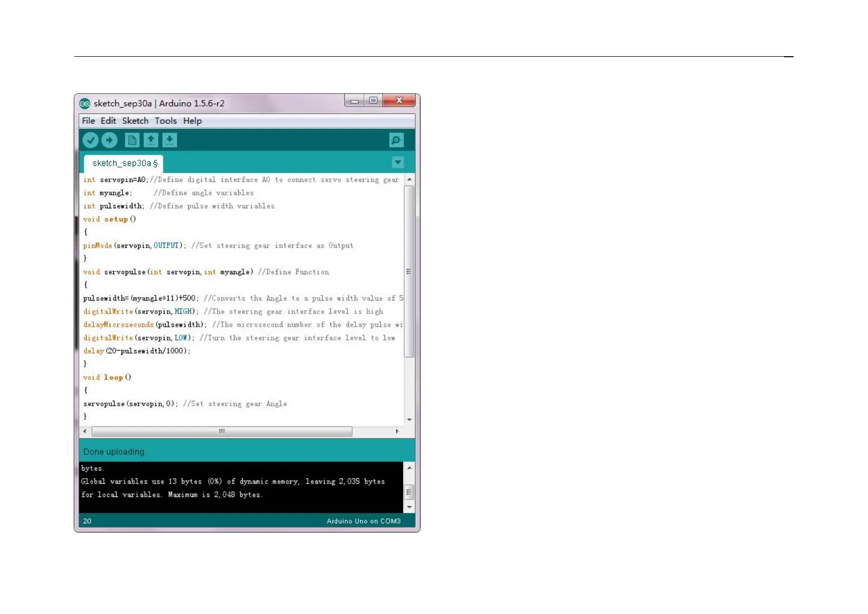Open a sketch using the up-arrow icon

[x=151, y=140]
